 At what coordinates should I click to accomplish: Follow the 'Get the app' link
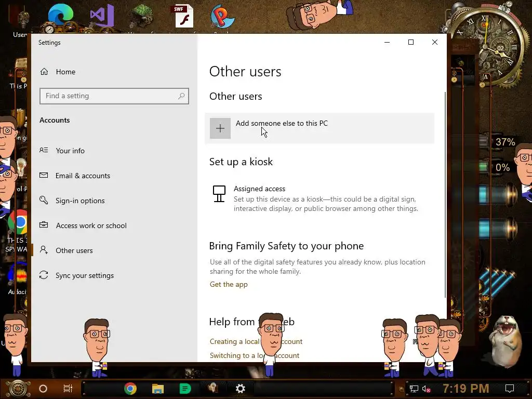coord(229,284)
